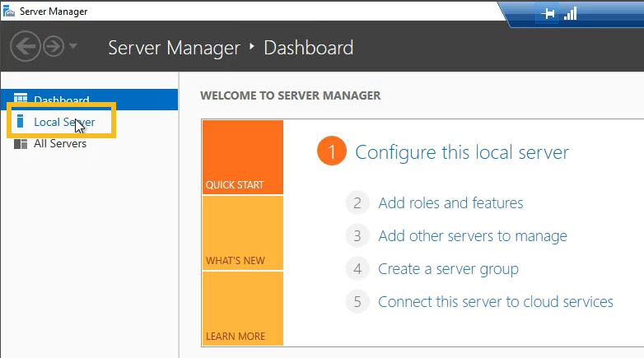
Task: Click Connect this server to cloud services
Action: 495,302
